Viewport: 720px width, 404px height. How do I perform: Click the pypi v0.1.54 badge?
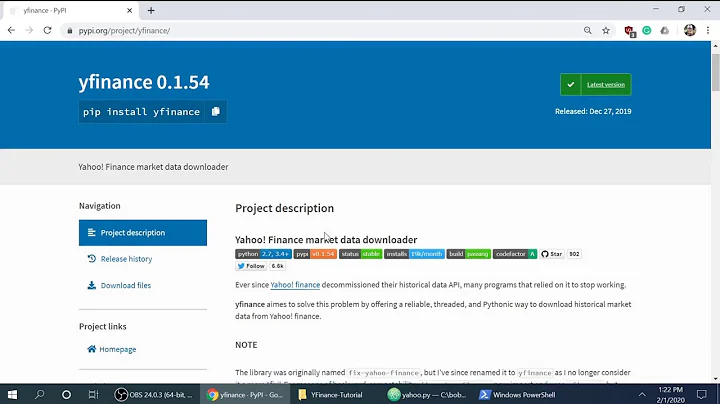(x=315, y=254)
